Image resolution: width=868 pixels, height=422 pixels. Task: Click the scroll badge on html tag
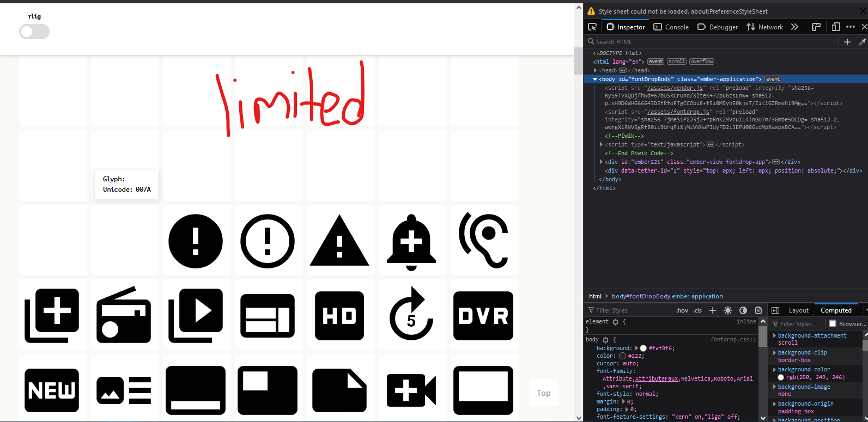click(x=677, y=62)
